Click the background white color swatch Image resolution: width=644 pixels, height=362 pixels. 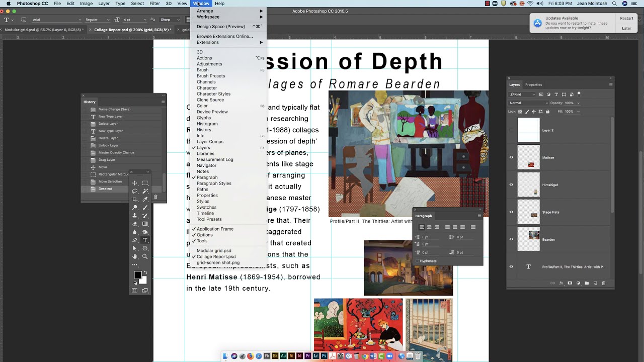pyautogui.click(x=143, y=280)
